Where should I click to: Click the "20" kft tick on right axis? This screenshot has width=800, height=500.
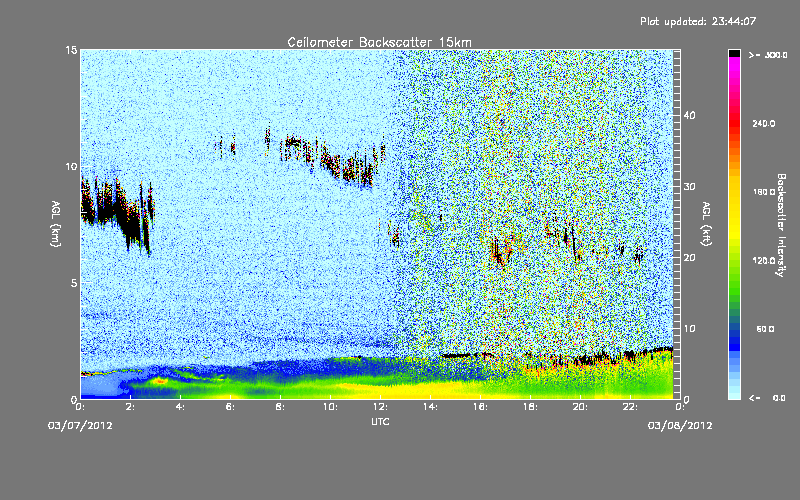(x=689, y=258)
